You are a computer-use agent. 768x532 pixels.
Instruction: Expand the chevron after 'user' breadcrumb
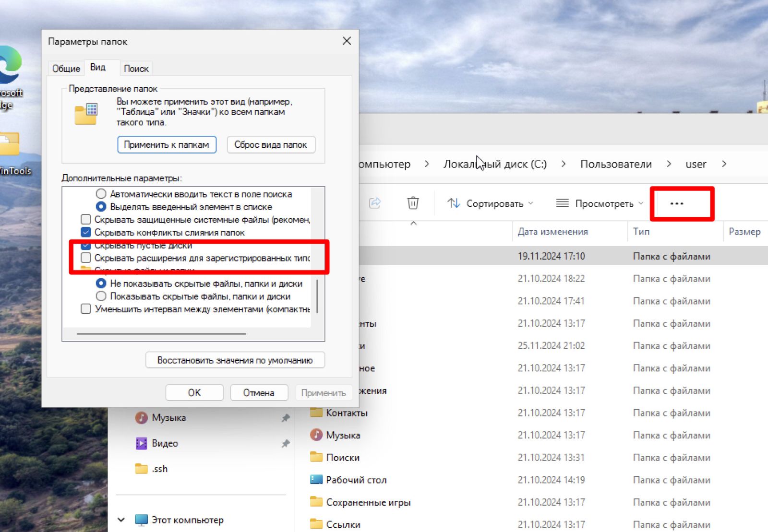724,164
